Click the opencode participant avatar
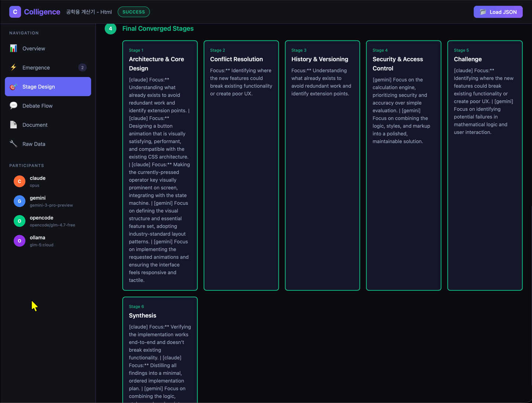532x403 pixels. tap(19, 221)
